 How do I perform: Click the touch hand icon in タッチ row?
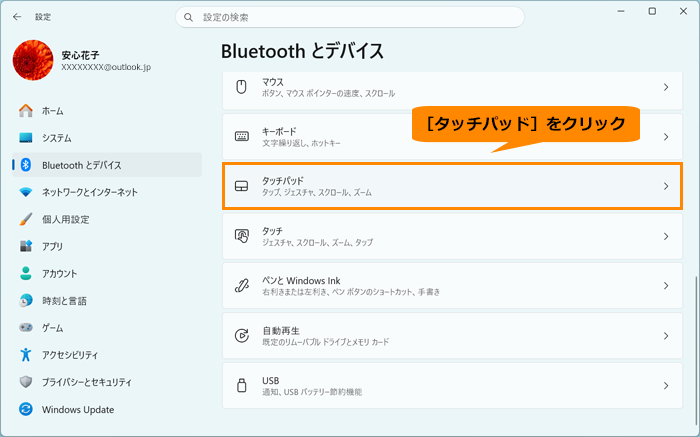point(242,236)
